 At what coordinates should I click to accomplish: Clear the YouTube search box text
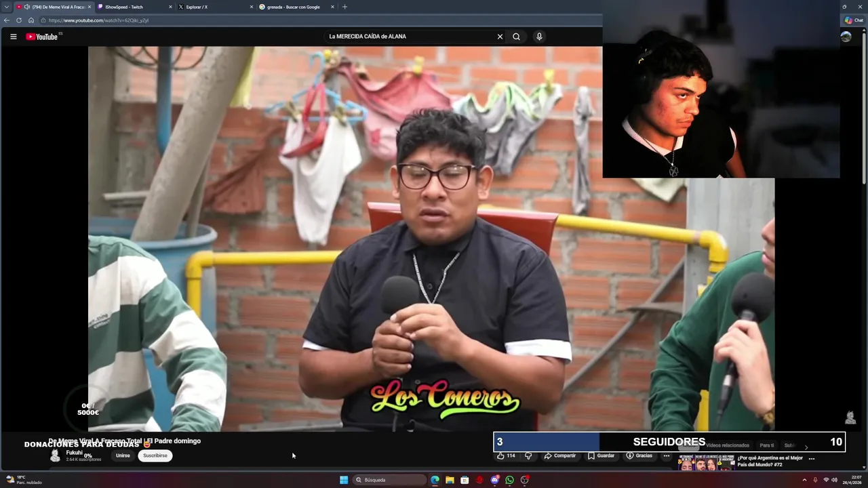tap(500, 37)
